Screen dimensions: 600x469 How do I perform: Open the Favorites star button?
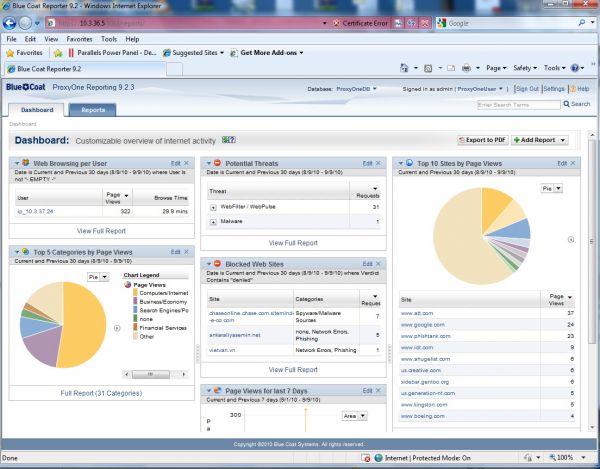click(x=24, y=53)
